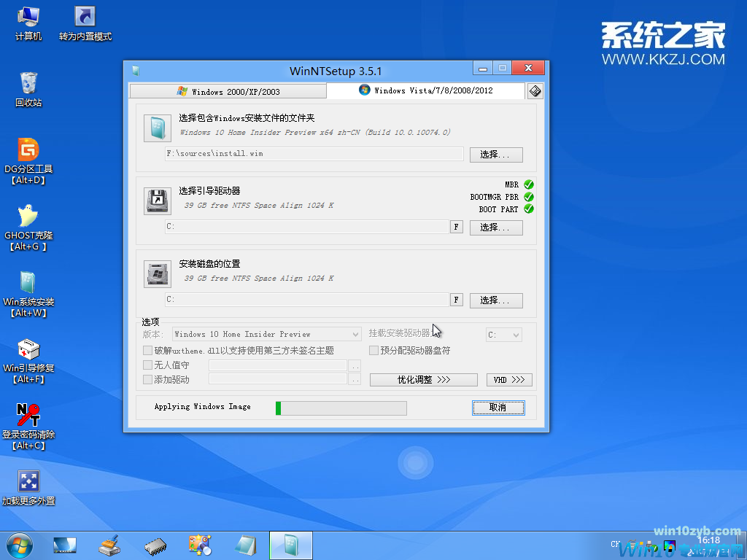Click the Applying Windows Image progress bar
Image resolution: width=747 pixels, height=560 pixels.
pos(340,408)
